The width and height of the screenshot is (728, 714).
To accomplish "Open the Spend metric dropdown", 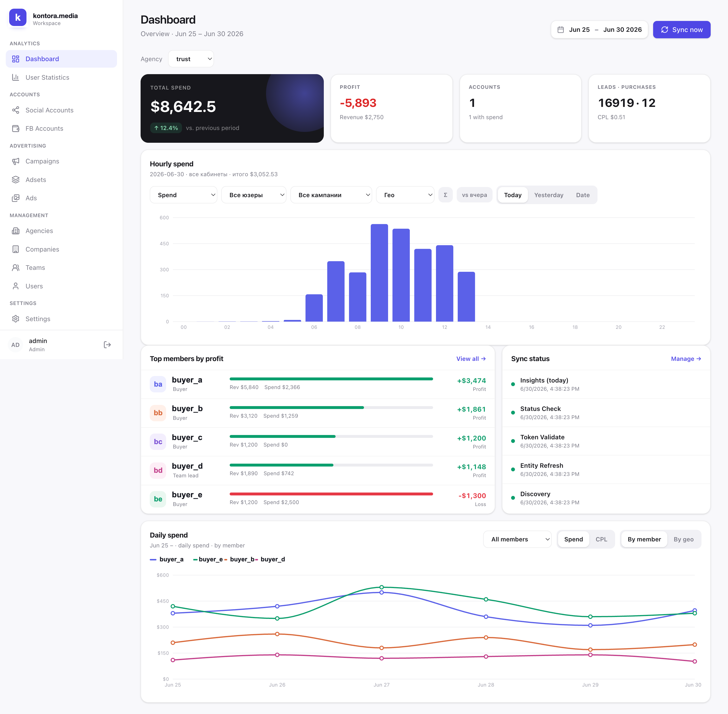I will point(183,195).
